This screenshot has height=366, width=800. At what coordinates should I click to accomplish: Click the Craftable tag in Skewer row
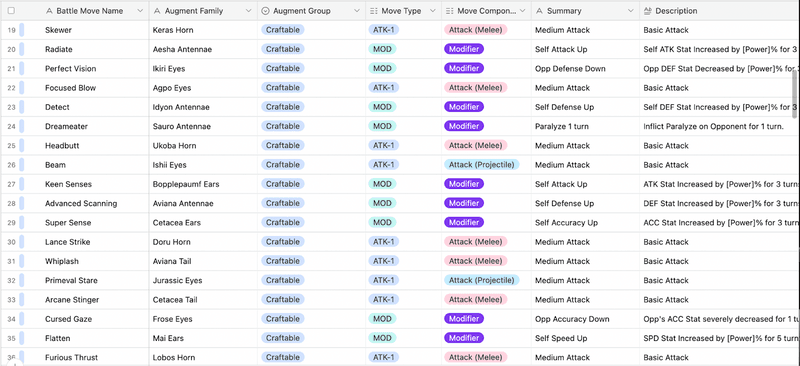[283, 30]
